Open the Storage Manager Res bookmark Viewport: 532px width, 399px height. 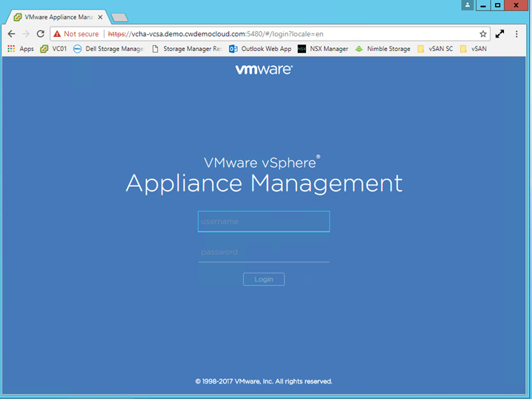[x=187, y=49]
